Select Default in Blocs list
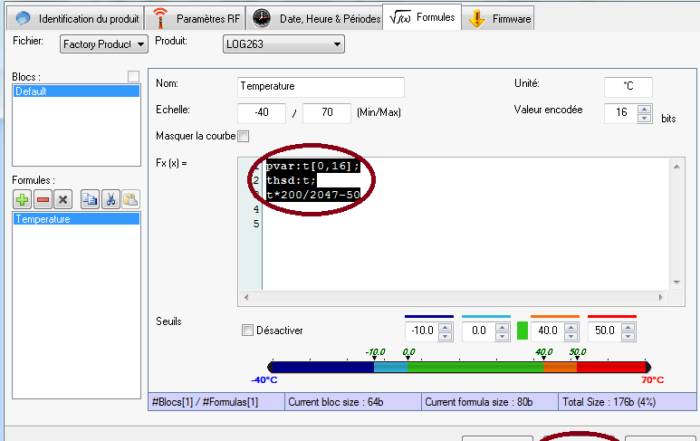The width and height of the screenshot is (700, 441). pyautogui.click(x=76, y=92)
